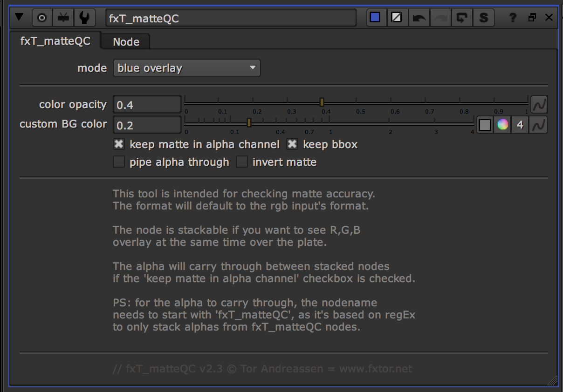Float the properties panel window
The height and width of the screenshot is (392, 563).
pos(532,18)
